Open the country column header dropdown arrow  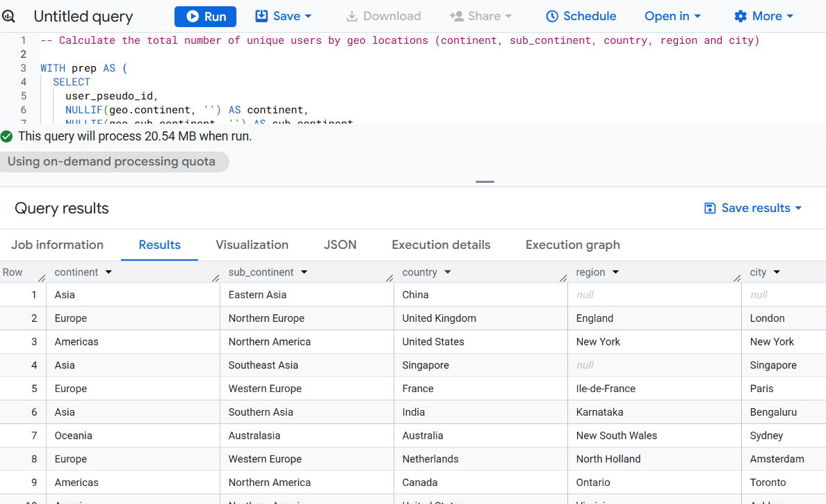point(448,273)
